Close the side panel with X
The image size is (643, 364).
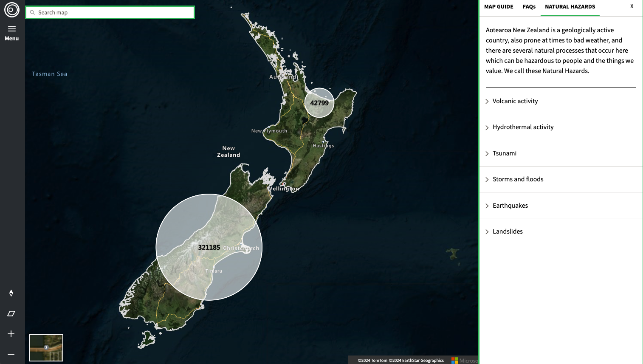632,6
